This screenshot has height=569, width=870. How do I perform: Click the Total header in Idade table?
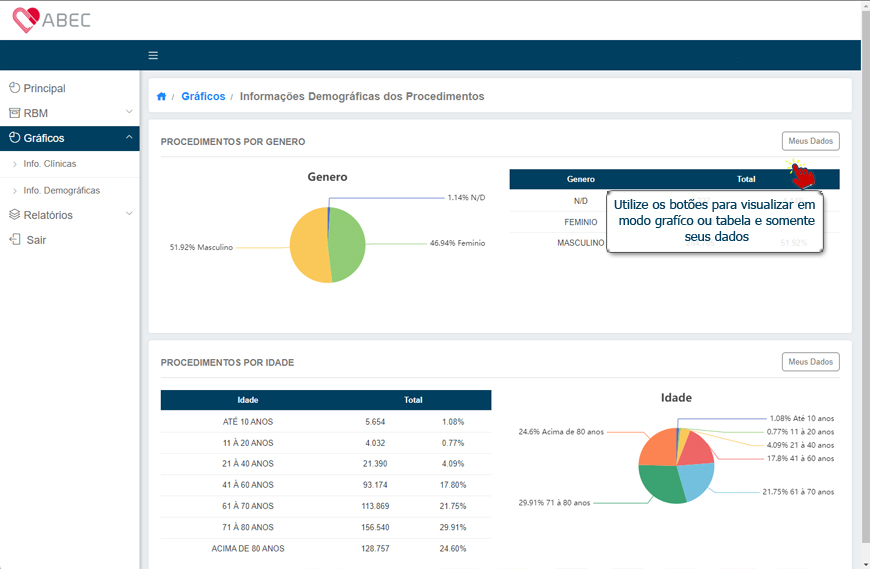(x=413, y=400)
